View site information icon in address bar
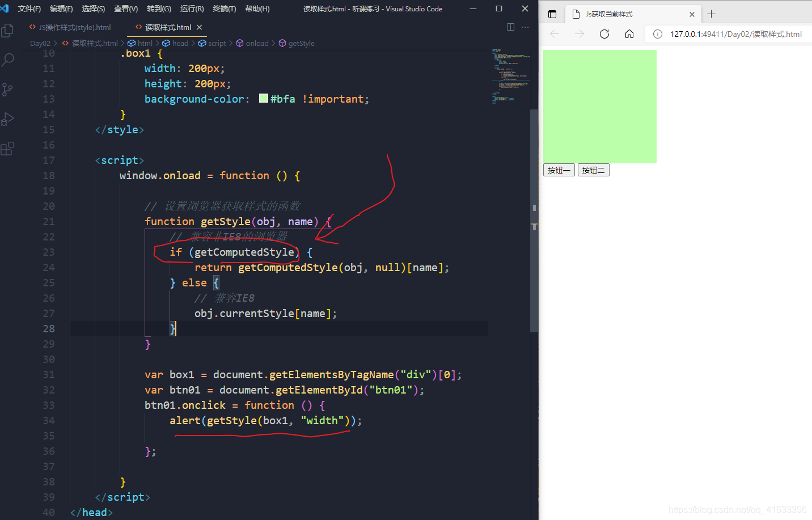812x520 pixels. [658, 34]
